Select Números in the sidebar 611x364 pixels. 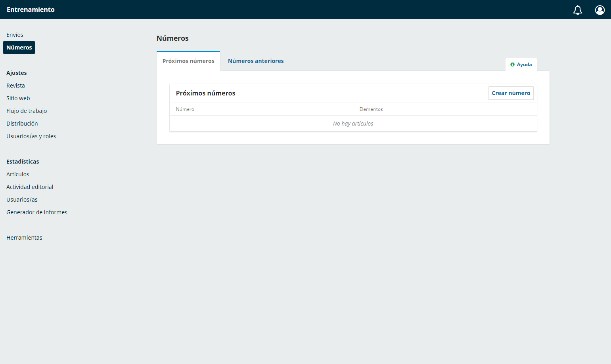19,48
